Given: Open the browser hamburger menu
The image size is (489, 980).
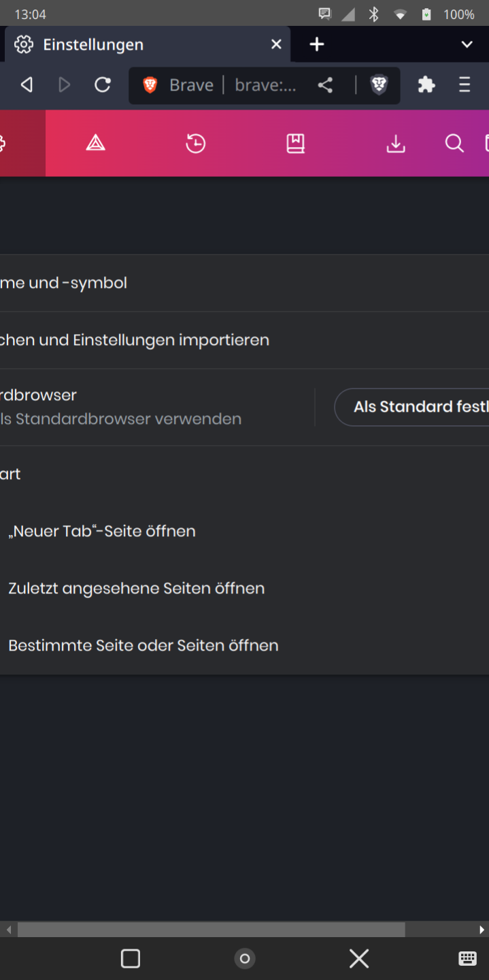Looking at the screenshot, I should 464,85.
